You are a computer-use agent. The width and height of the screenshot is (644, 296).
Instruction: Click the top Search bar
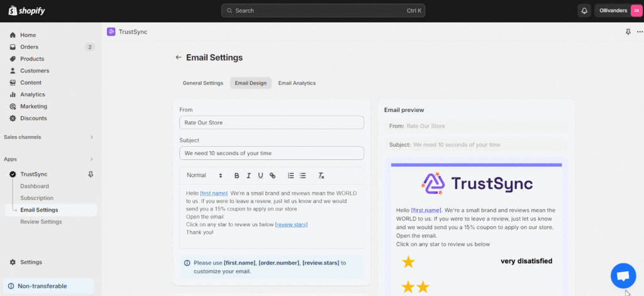pyautogui.click(x=323, y=11)
